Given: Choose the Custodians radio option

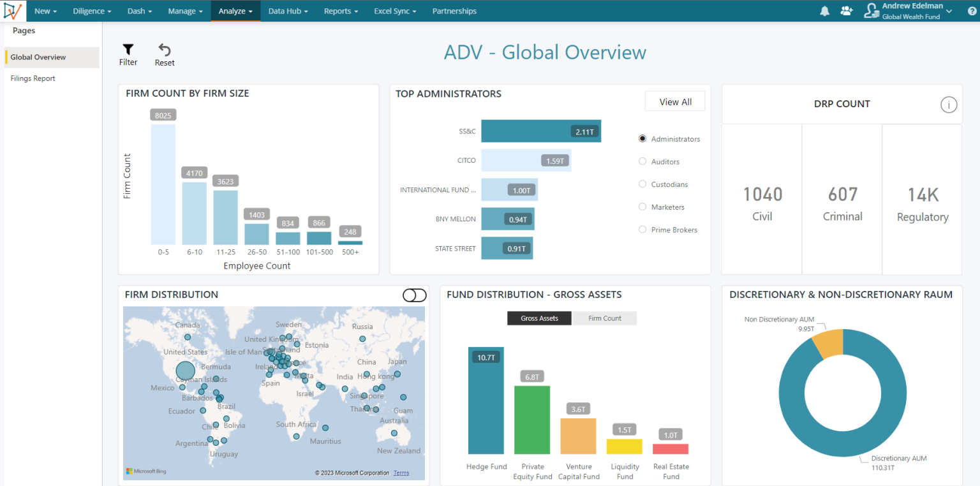Looking at the screenshot, I should coord(642,184).
